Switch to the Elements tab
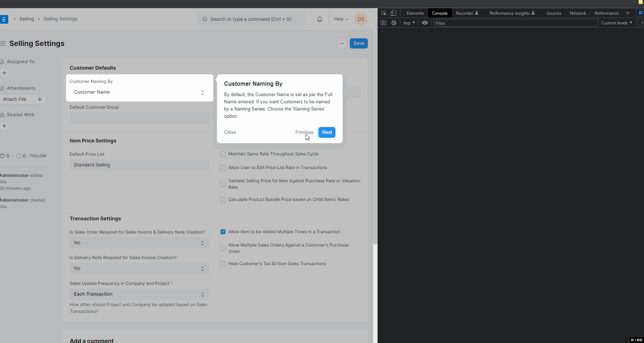644x343 pixels. pos(415,13)
